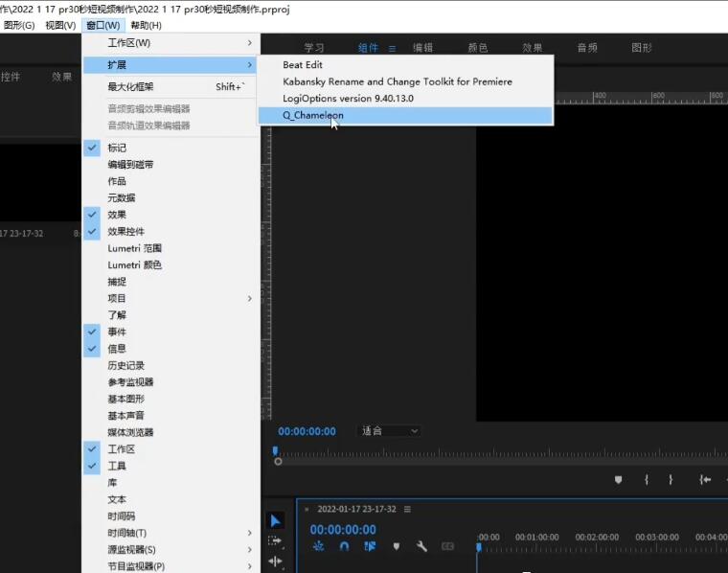Click Go to In button

point(705,479)
